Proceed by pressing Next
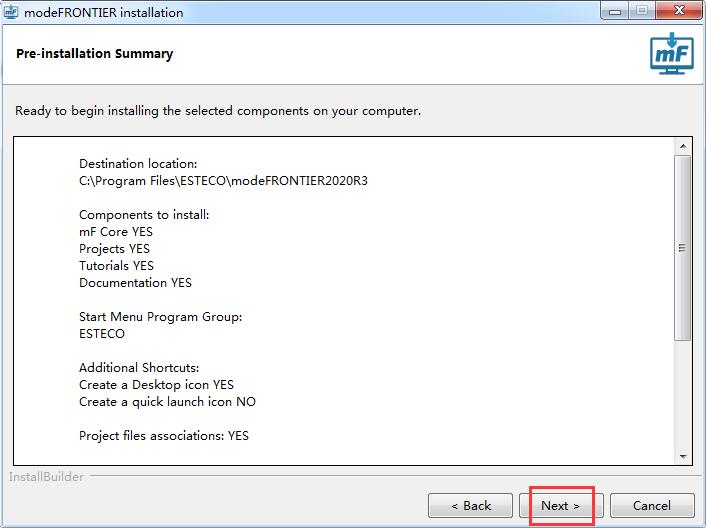Image resolution: width=706 pixels, height=528 pixels. pyautogui.click(x=561, y=506)
